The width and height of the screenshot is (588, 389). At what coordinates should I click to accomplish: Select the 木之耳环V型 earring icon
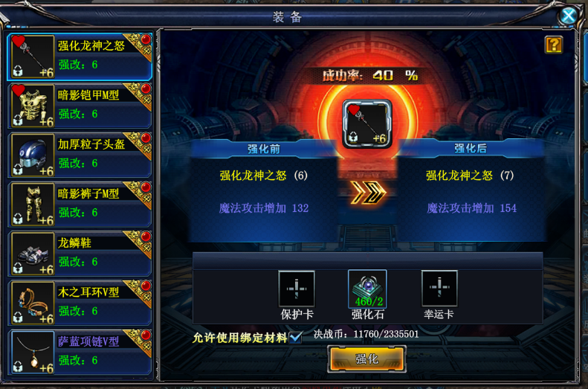coord(33,303)
